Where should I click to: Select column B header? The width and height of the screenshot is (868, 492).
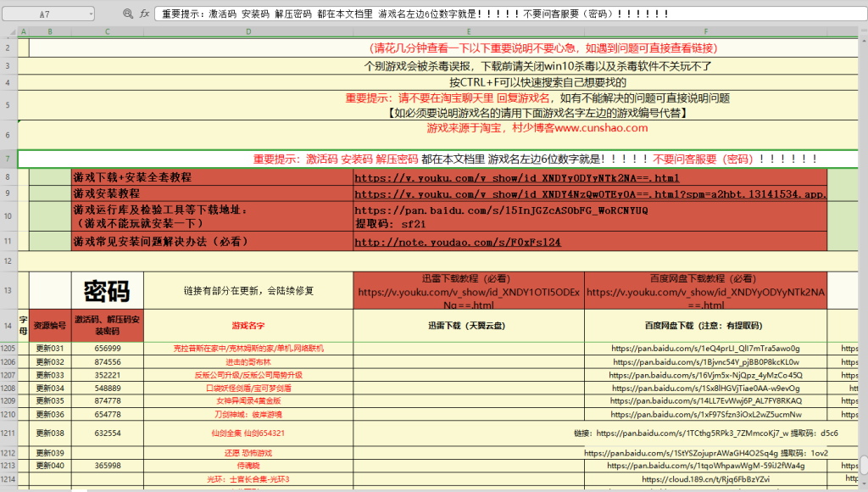click(50, 31)
